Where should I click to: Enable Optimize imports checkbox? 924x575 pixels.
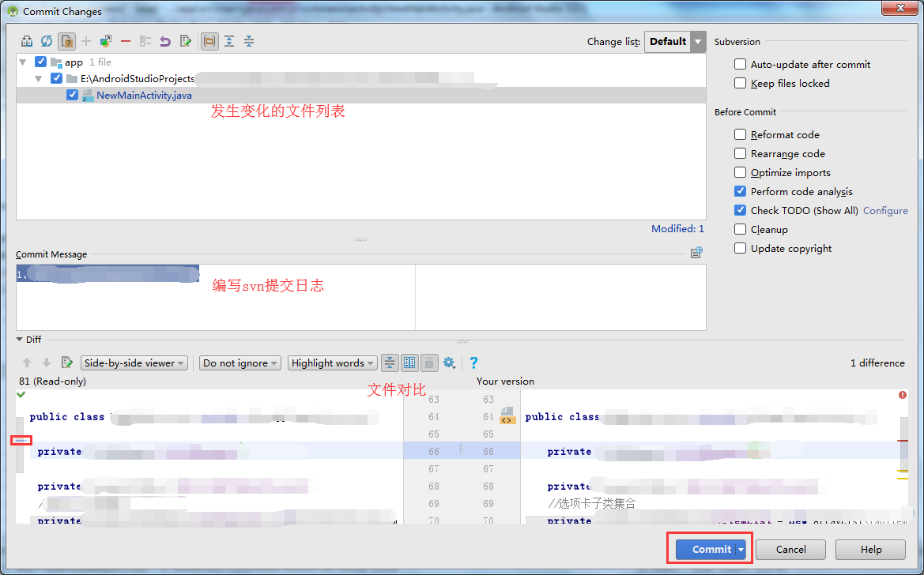(x=740, y=172)
